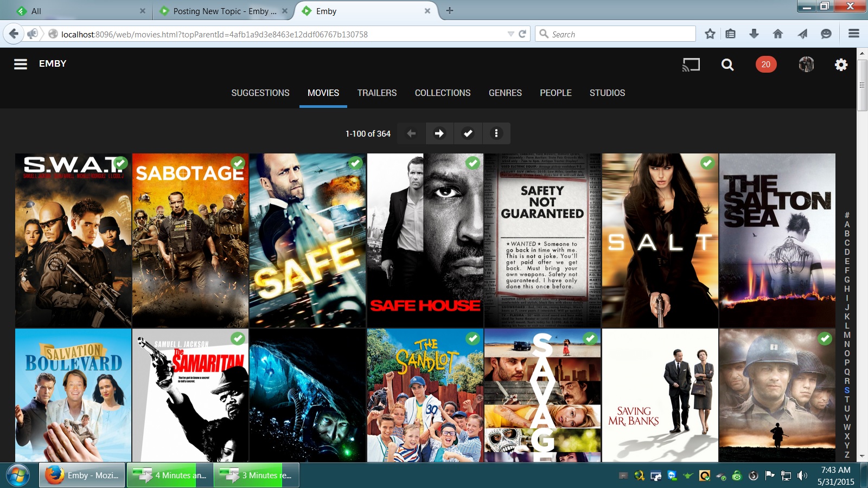Open the taskbar clock showing 7:43 AM
The width and height of the screenshot is (868, 488).
pyautogui.click(x=835, y=476)
